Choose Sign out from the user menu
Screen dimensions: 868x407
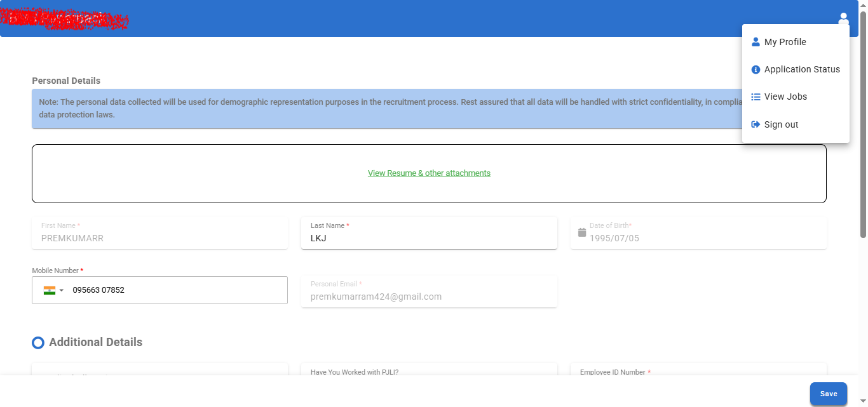point(781,124)
